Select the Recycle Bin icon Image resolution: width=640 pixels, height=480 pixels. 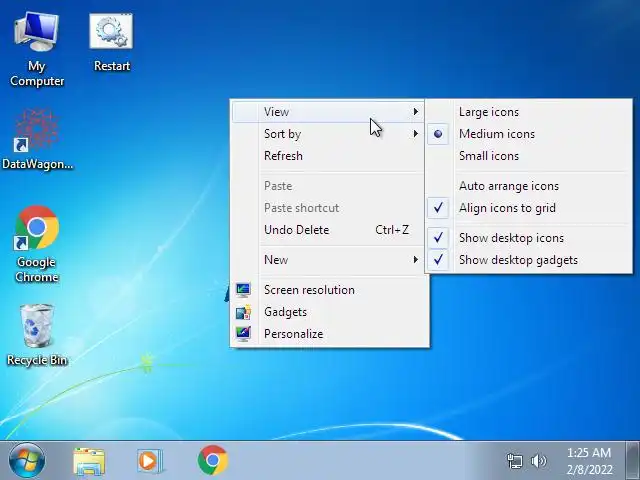(37, 335)
